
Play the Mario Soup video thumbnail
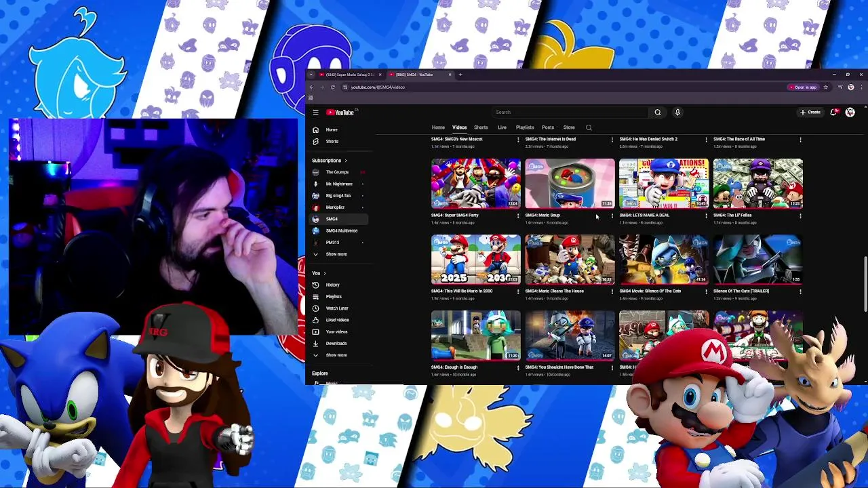pyautogui.click(x=570, y=184)
